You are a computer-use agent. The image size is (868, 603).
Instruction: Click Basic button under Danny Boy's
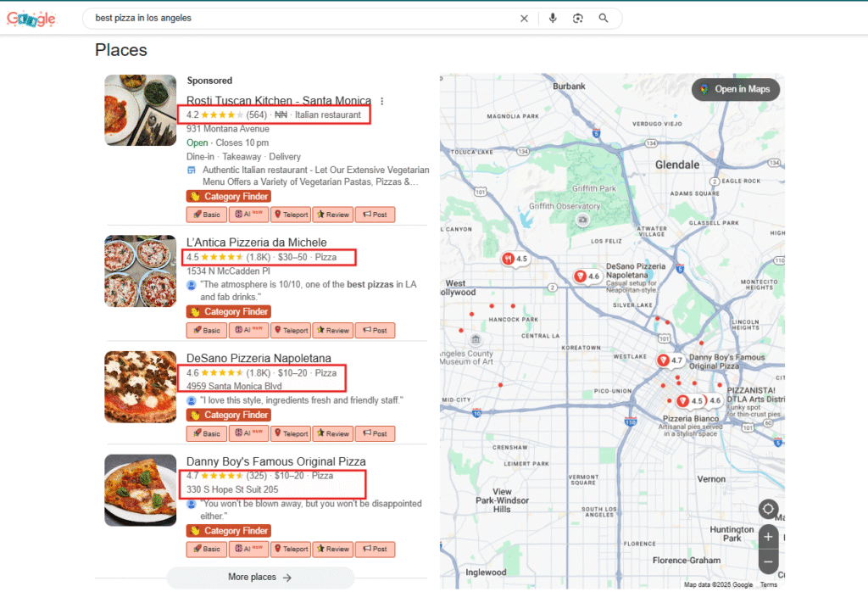click(207, 549)
